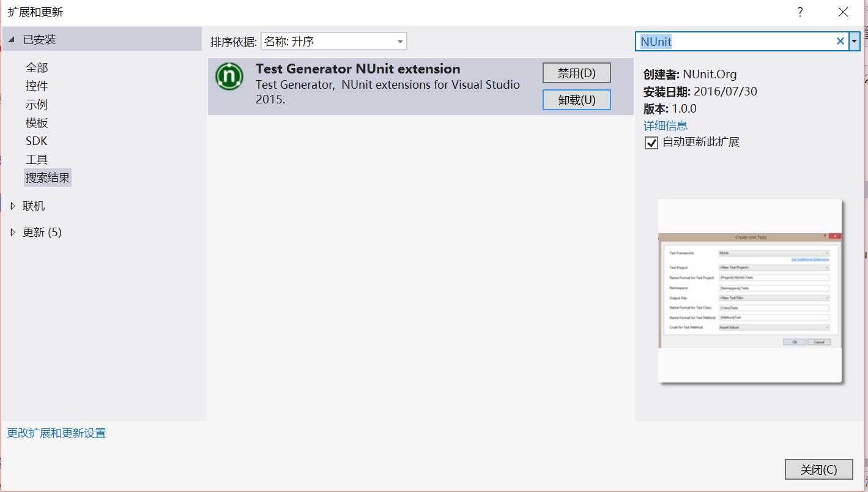Screen dimensions: 868x492
Task: Click the Create Unit Tests preview thumbnail
Action: pos(750,291)
